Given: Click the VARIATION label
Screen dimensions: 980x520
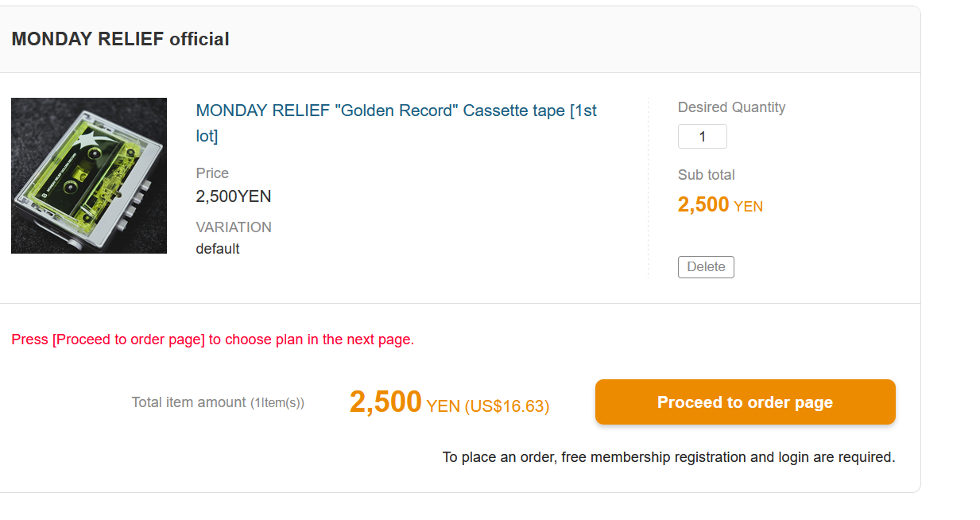Looking at the screenshot, I should tap(234, 227).
